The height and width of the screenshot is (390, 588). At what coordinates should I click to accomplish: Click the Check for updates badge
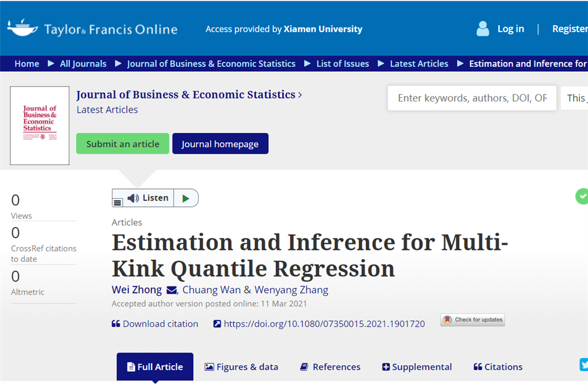pyautogui.click(x=473, y=320)
